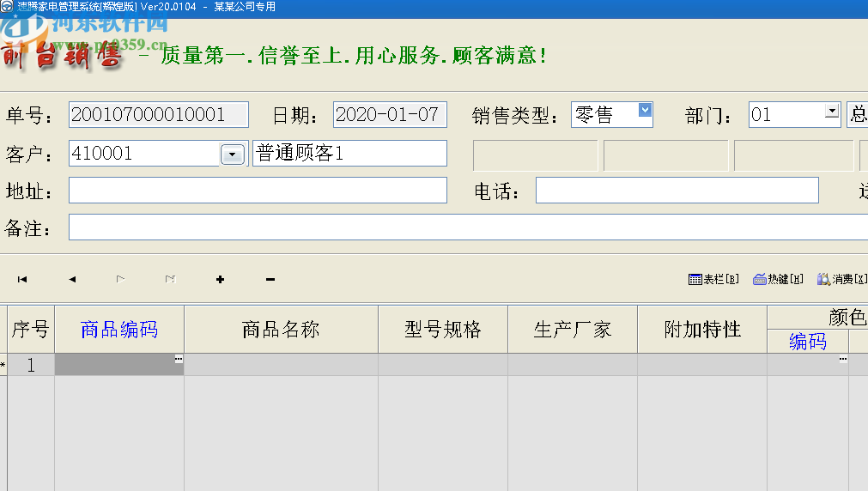Click 附加特性 column header

click(x=702, y=330)
